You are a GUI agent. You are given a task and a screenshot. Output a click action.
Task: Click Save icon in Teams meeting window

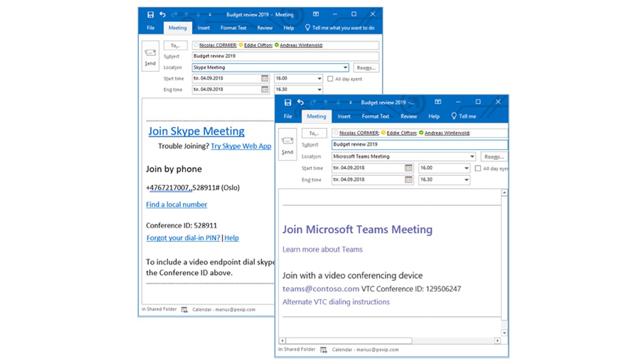pos(288,103)
